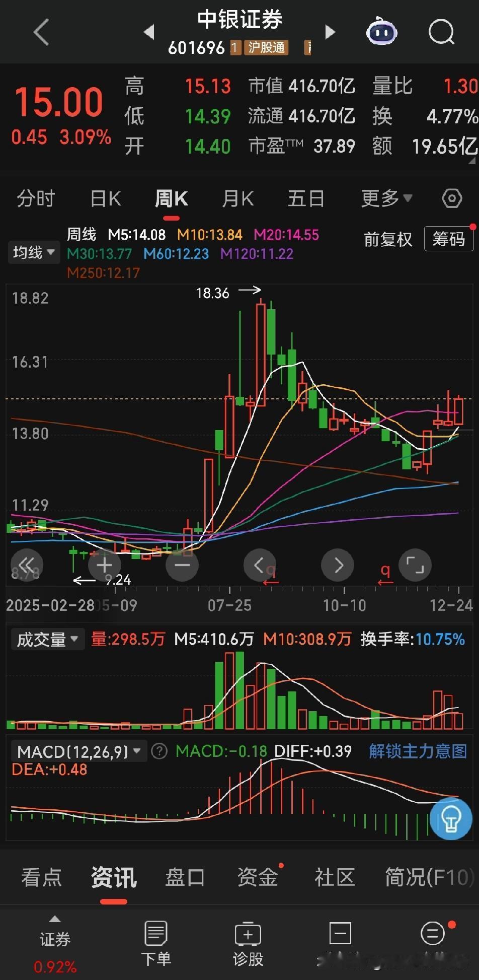Open the 均线 indicator dropdown

[34, 252]
